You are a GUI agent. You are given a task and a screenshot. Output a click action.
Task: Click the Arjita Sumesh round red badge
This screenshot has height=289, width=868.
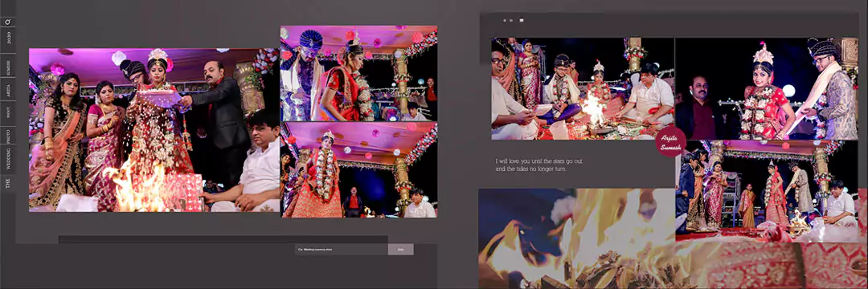(670, 141)
